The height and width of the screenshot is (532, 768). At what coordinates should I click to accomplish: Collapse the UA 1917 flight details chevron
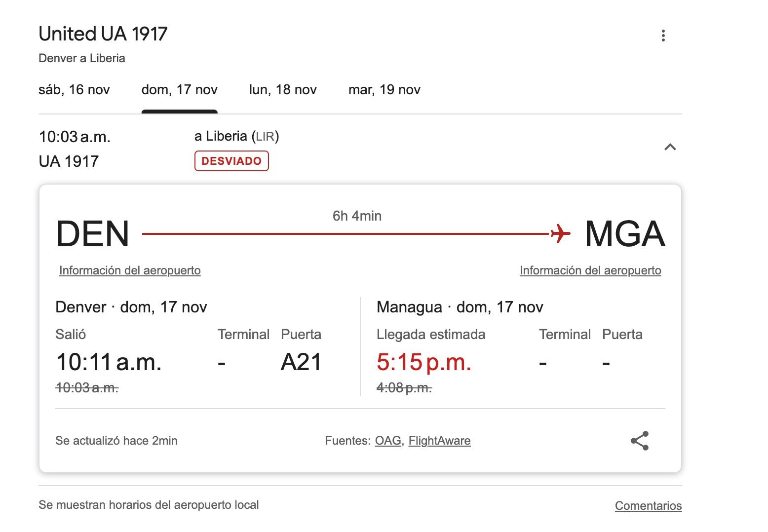click(x=670, y=147)
